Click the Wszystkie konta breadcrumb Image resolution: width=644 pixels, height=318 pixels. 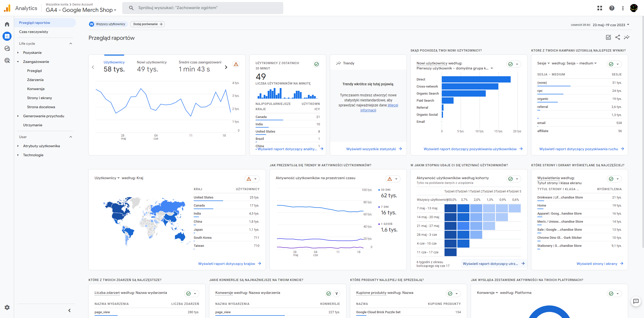tap(57, 5)
